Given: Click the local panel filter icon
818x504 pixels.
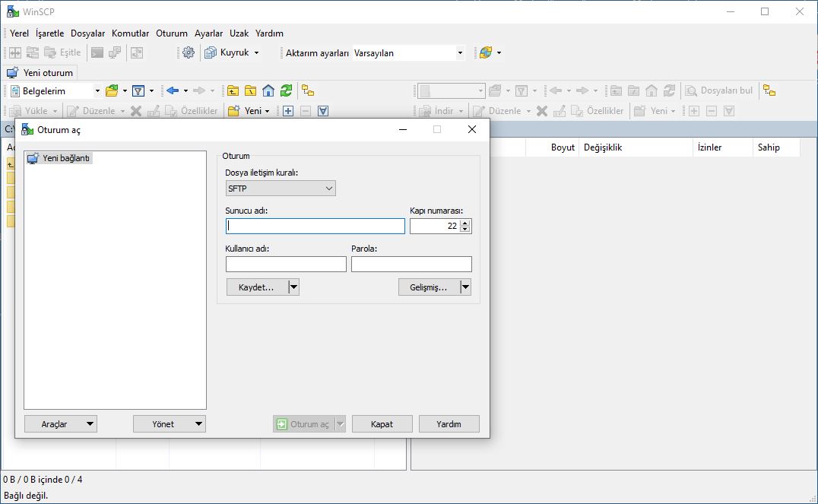Looking at the screenshot, I should pos(138,90).
